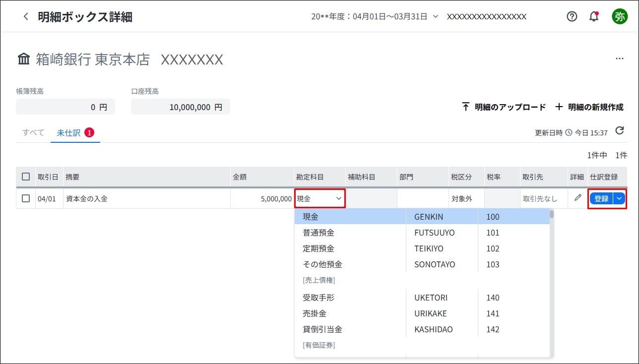Viewport: 639px width, 364px height.
Task: Expand the arrow next to 登録 button
Action: pyautogui.click(x=619, y=198)
